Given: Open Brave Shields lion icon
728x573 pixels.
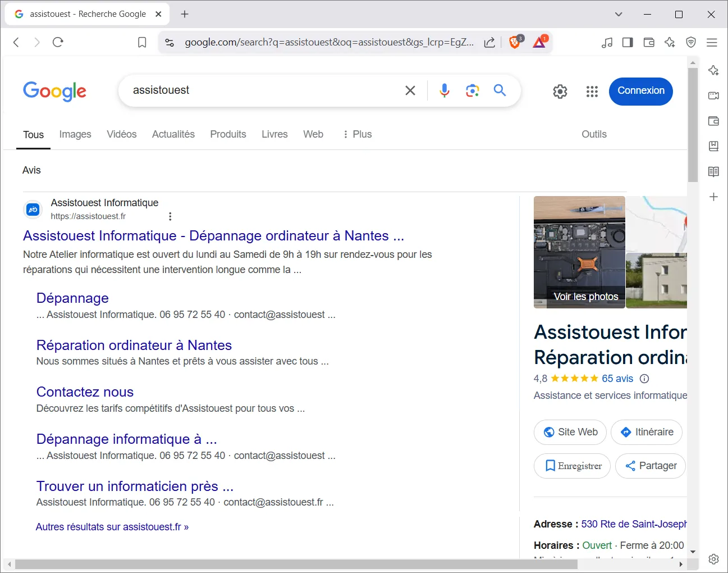Looking at the screenshot, I should (515, 42).
